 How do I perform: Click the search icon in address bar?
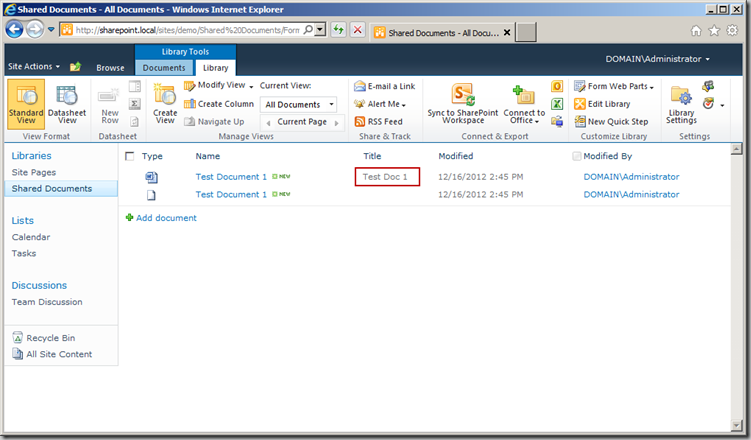coord(308,30)
